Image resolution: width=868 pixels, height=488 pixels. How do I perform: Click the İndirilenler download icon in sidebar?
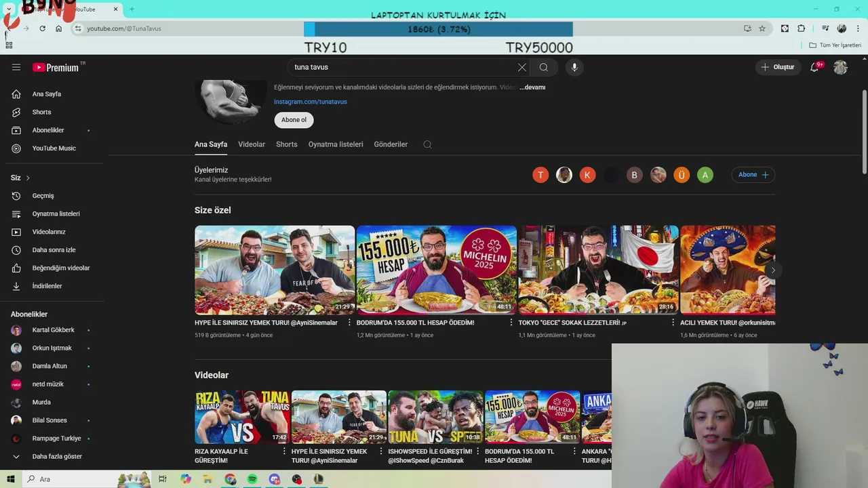[16, 286]
